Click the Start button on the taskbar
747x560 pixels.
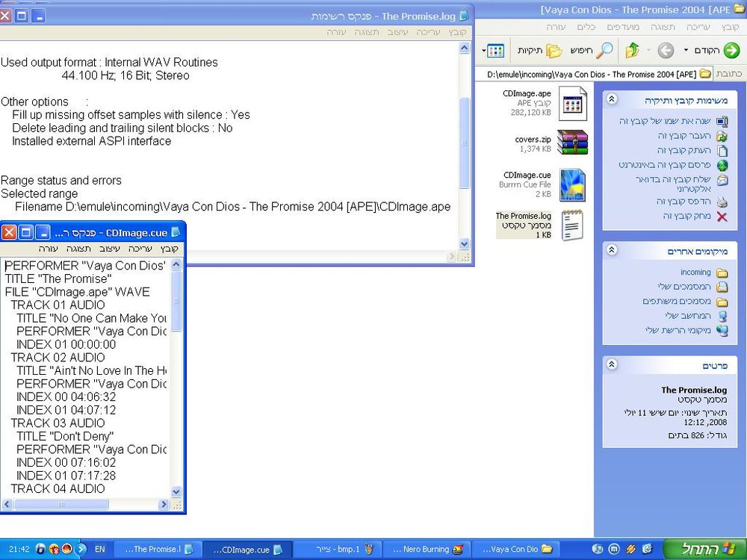704,549
